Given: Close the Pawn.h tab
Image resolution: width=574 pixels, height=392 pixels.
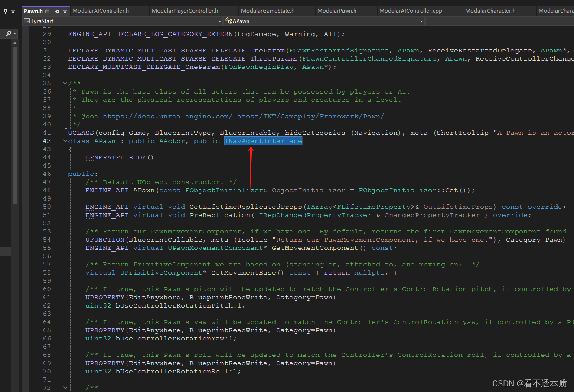Looking at the screenshot, I should [x=65, y=11].
